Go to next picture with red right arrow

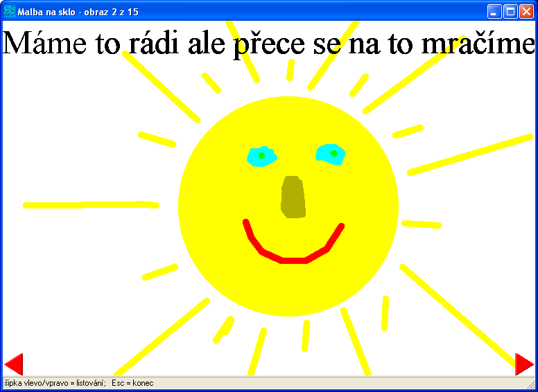point(523,364)
